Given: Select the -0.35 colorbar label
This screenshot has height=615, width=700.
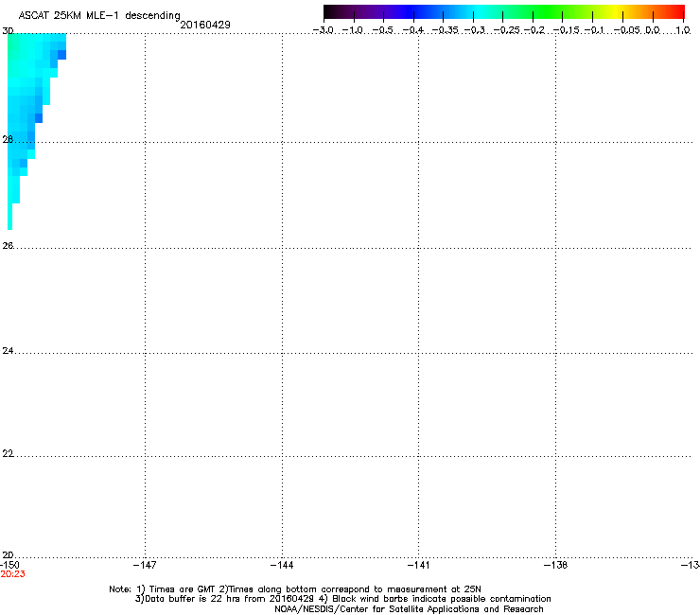Looking at the screenshot, I should click(446, 30).
